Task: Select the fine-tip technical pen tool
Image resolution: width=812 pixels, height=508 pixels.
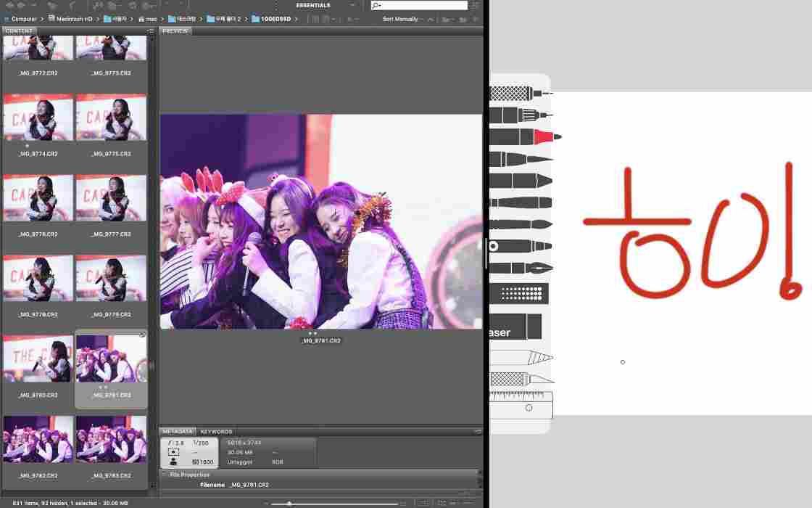Action: [518, 92]
